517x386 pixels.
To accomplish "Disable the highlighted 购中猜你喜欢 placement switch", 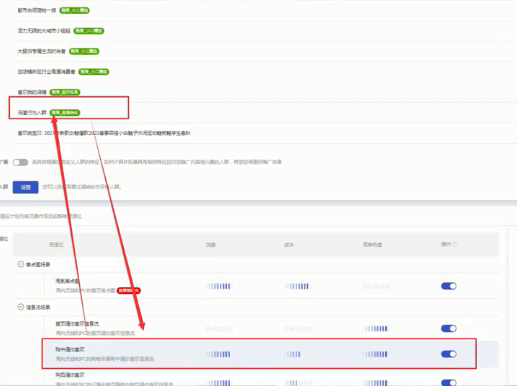I will (449, 354).
